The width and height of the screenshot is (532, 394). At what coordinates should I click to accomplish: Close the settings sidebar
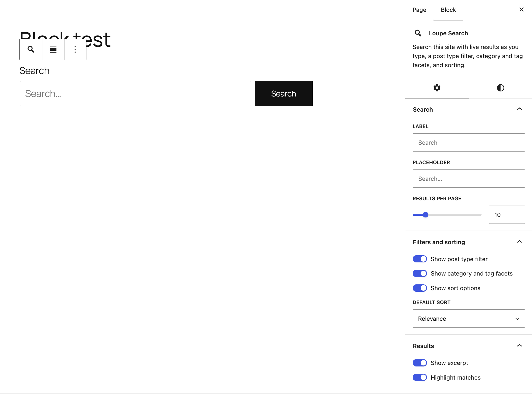(521, 10)
